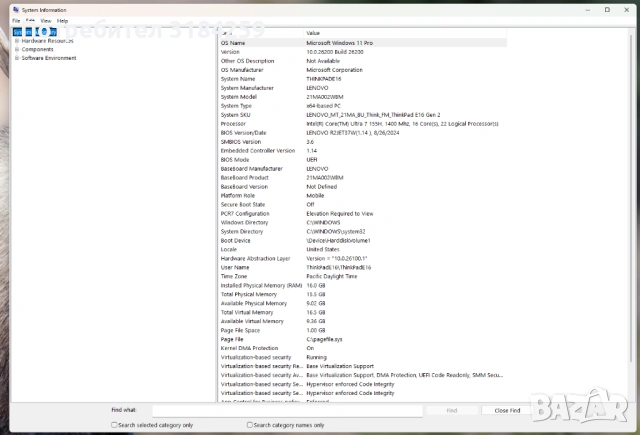The width and height of the screenshot is (640, 435).
Task: Select the BaseBoard Manufacturer row
Action: [362, 169]
